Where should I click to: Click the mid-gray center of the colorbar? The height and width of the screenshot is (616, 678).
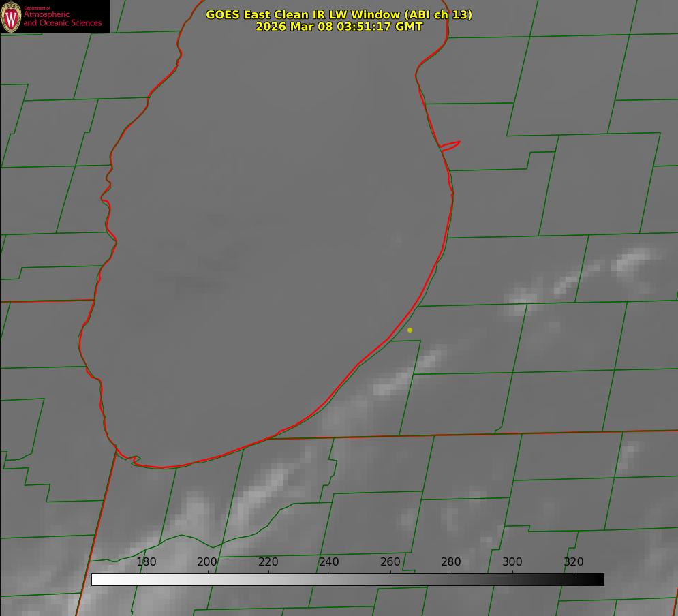click(348, 579)
